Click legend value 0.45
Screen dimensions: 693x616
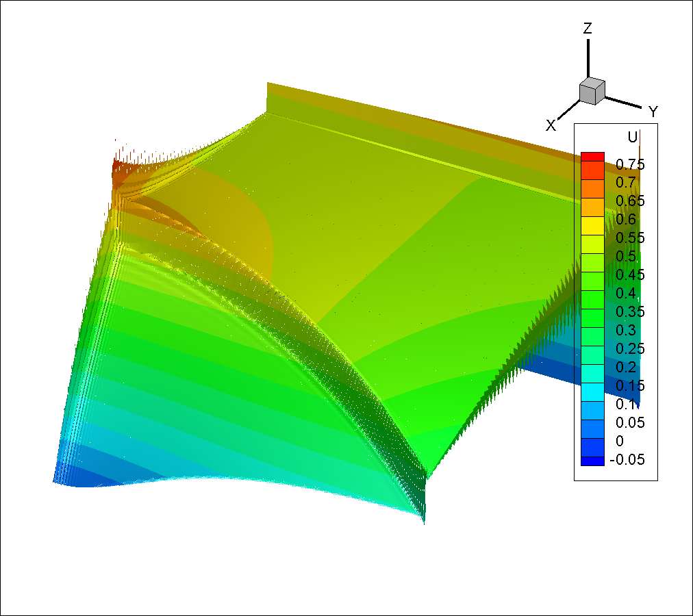630,275
